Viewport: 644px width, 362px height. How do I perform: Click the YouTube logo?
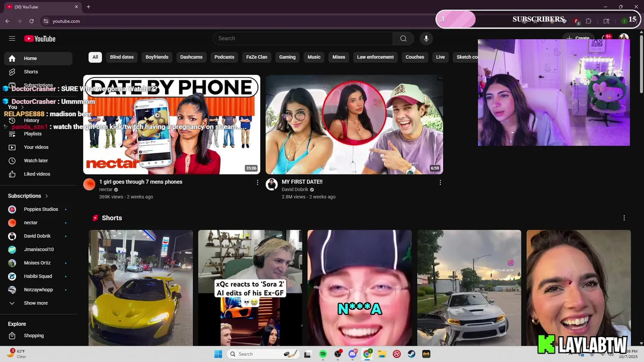[x=40, y=39]
